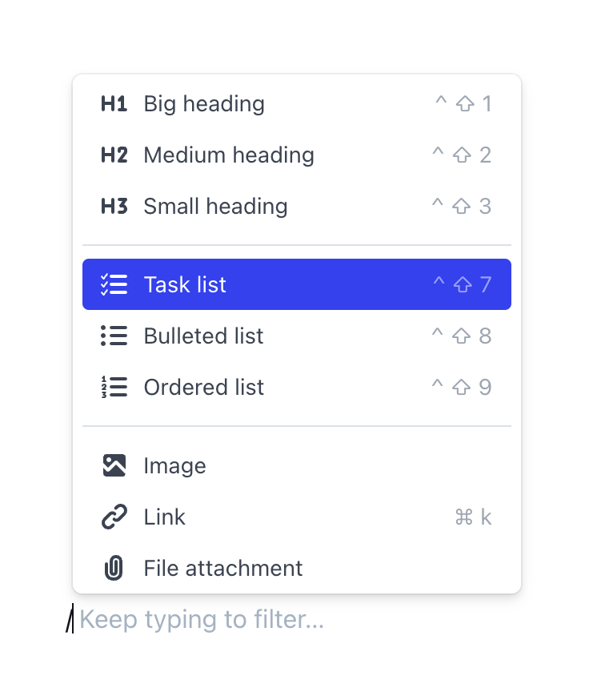Click the task list checkmark icon
597x700 pixels.
coord(114,285)
